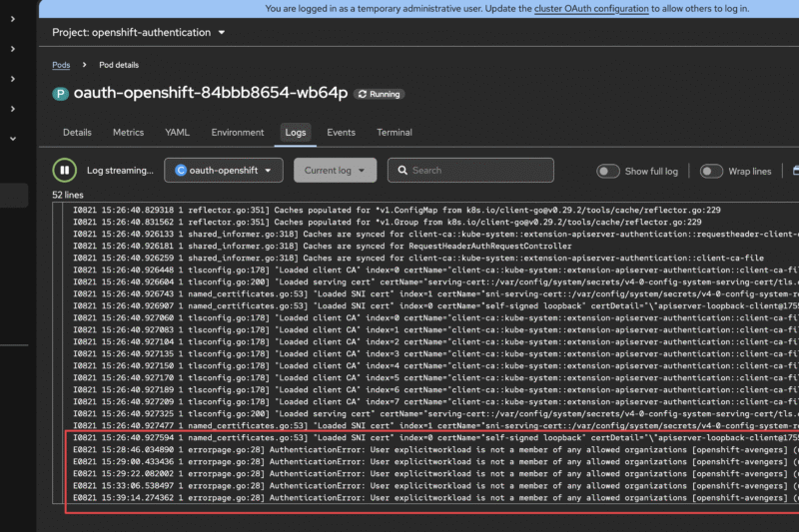Image resolution: width=799 pixels, height=532 pixels.
Task: Switch to the YAML tab
Action: [x=178, y=133]
